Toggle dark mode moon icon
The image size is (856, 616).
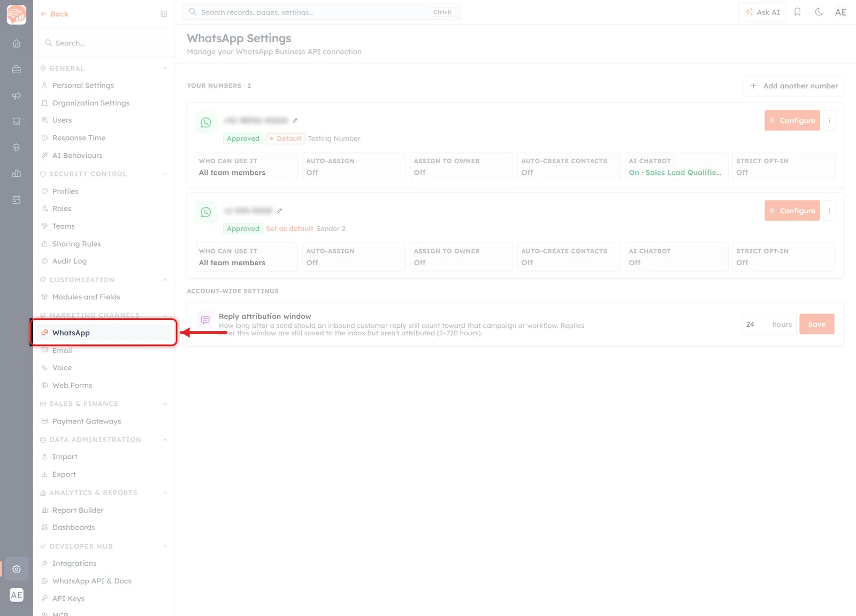(819, 12)
